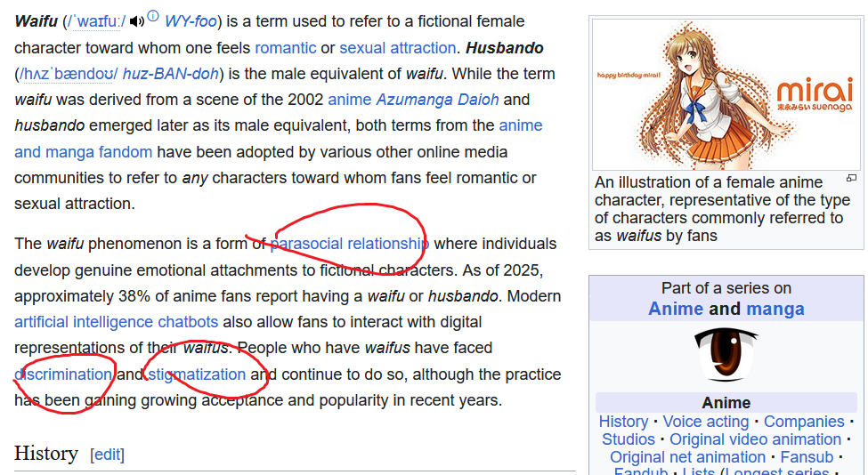This screenshot has height=475, width=868.
Task: Follow the sexual attraction link
Action: pyautogui.click(x=397, y=48)
